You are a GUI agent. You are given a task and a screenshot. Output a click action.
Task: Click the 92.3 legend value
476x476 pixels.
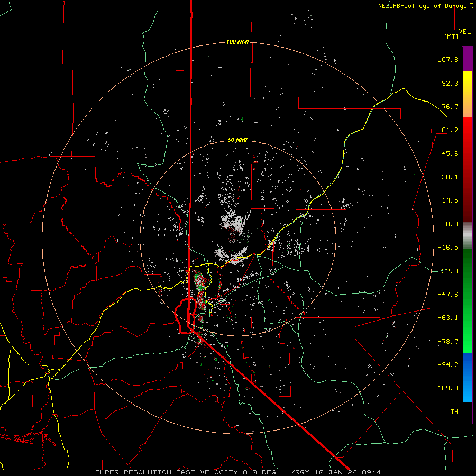click(450, 83)
